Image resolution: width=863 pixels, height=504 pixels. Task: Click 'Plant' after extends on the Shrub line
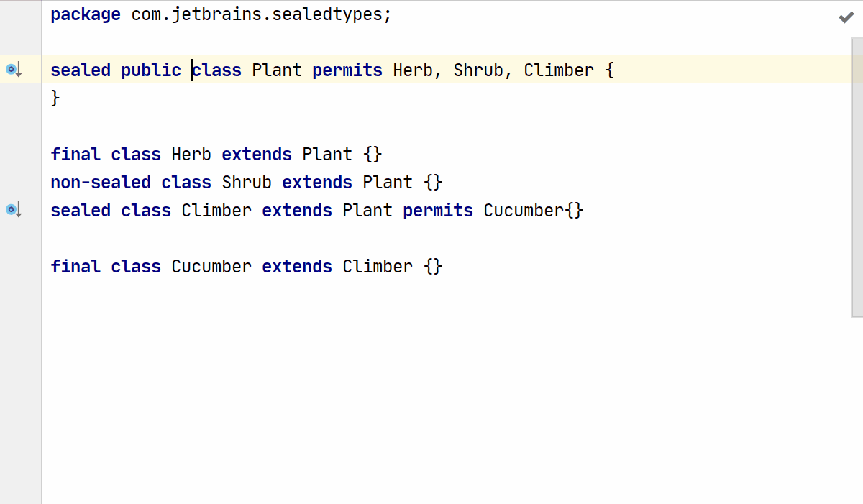pyautogui.click(x=388, y=183)
